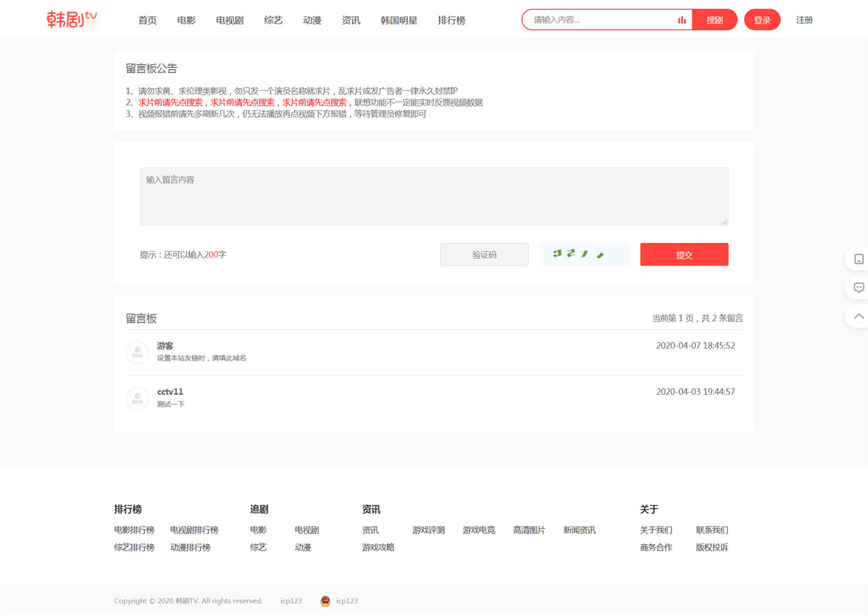Open 动漫 link under 追剧 footer
Screen dimensions: 868x616
coord(303,548)
